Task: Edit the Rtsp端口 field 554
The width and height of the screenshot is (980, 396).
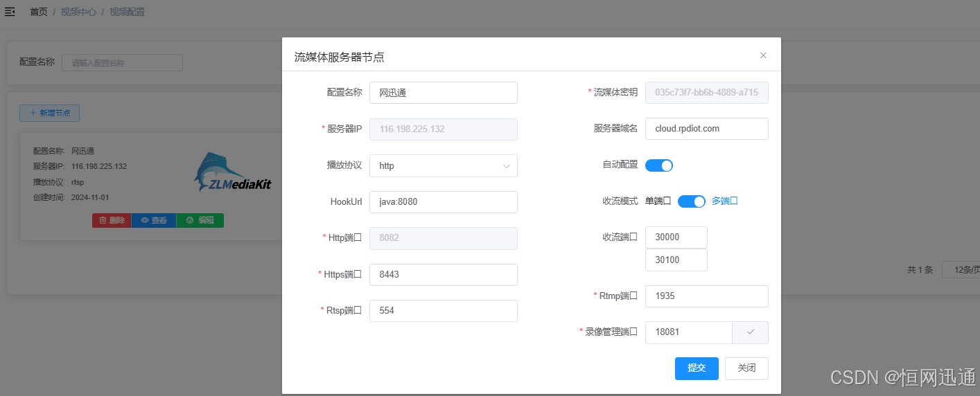Action: 444,311
